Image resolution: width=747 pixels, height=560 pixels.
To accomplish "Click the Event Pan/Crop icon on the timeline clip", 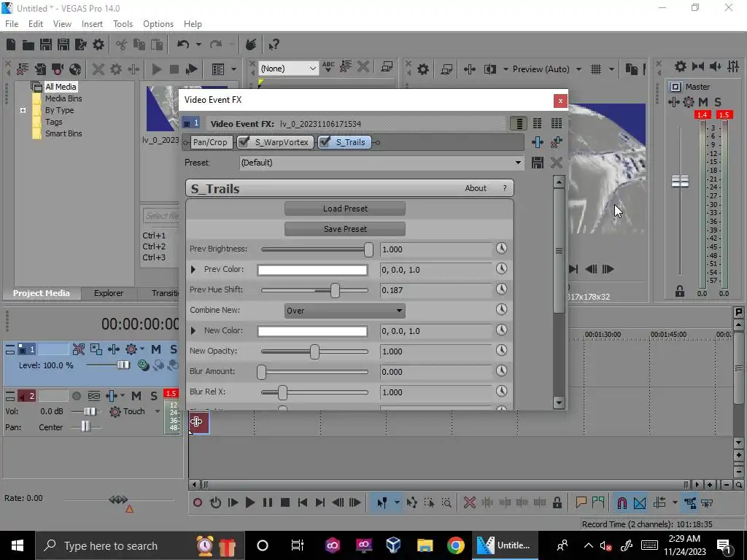I will click(x=196, y=421).
